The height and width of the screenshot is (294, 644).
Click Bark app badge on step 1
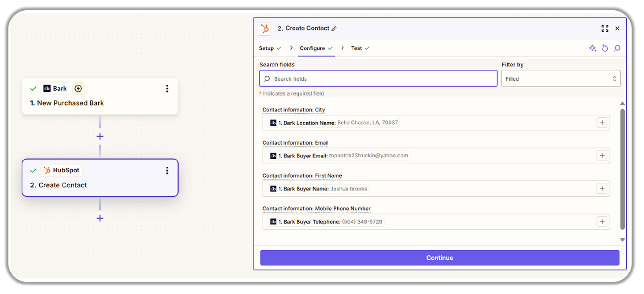(55, 88)
